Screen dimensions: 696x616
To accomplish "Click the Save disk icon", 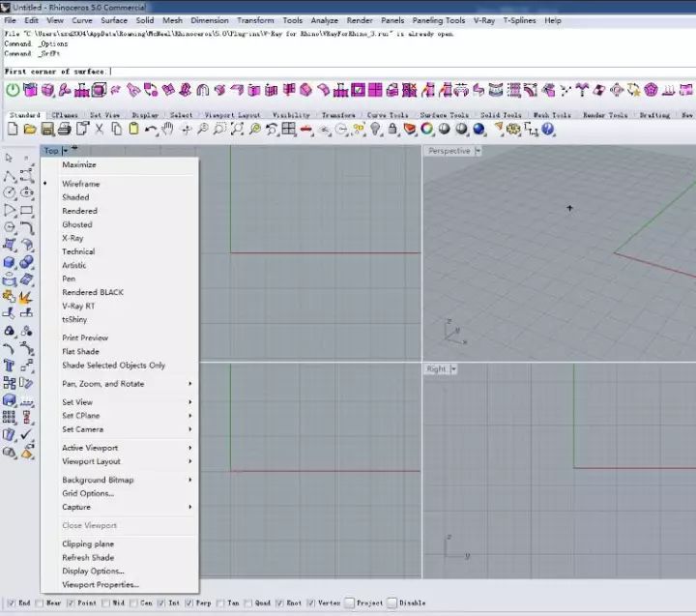I will pyautogui.click(x=46, y=129).
